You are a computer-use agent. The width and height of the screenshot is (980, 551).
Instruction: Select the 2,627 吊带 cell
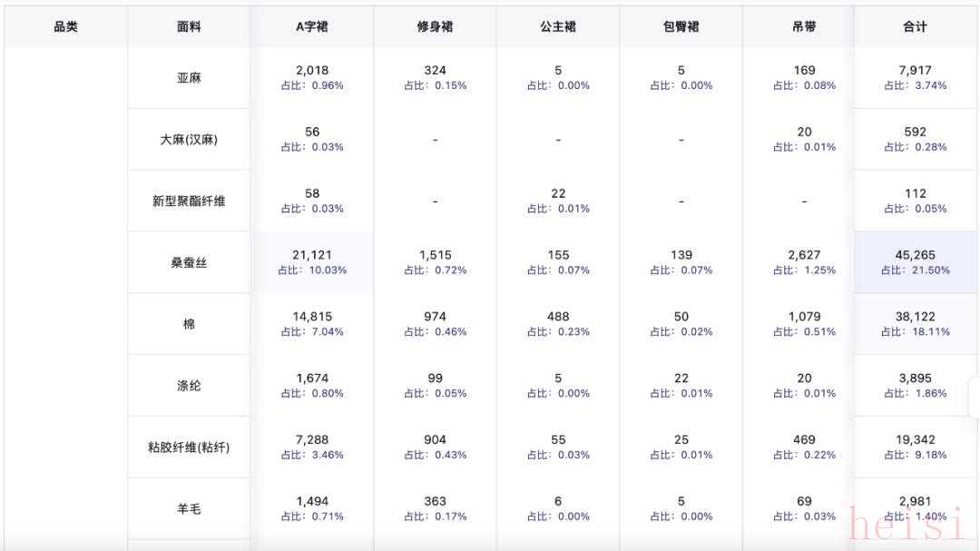click(x=804, y=262)
